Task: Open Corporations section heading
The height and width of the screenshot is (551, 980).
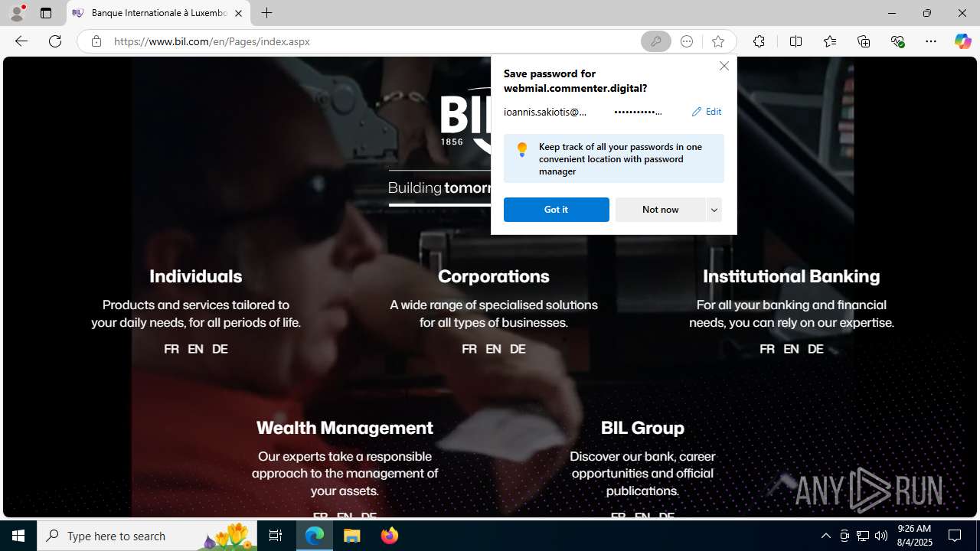Action: pyautogui.click(x=494, y=276)
